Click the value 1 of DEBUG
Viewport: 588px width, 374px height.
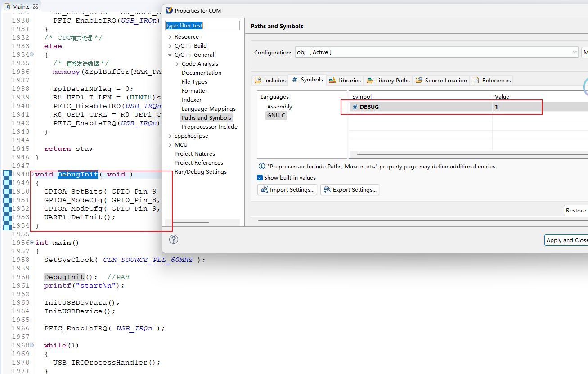pos(497,107)
